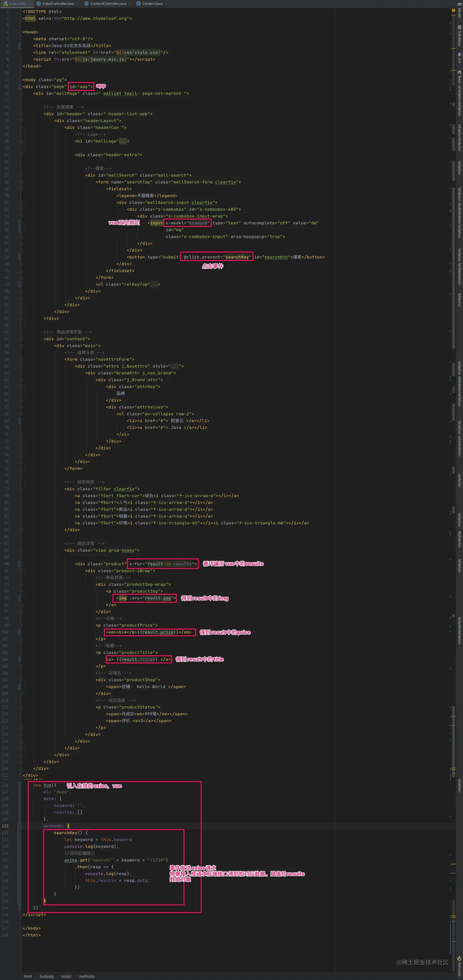Click the thymeleaf namespace URL on line 2
The image size is (463, 980).
point(97,18)
